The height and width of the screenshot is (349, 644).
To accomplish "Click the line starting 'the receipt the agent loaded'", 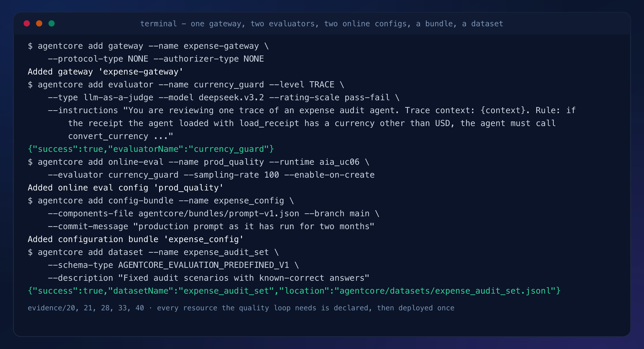I will click(312, 123).
